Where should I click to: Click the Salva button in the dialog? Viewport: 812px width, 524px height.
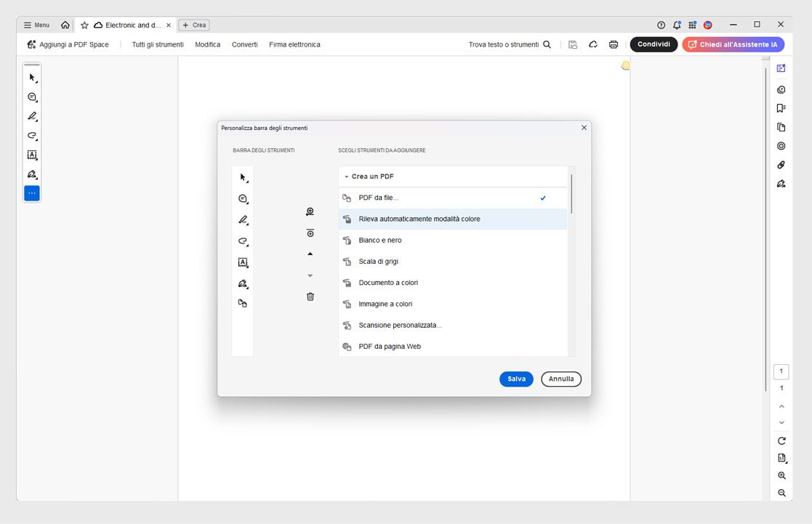pyautogui.click(x=516, y=379)
